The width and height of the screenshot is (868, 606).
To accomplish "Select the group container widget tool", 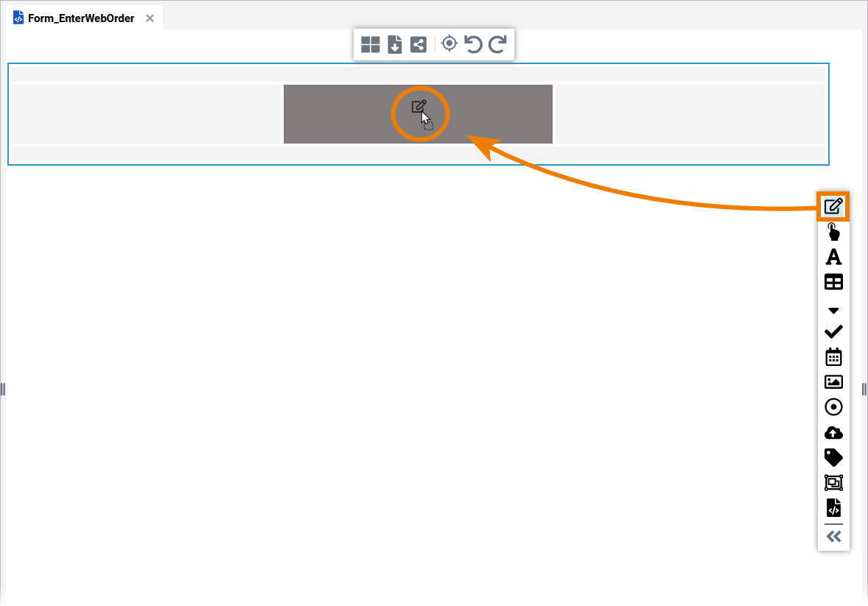I will (833, 482).
